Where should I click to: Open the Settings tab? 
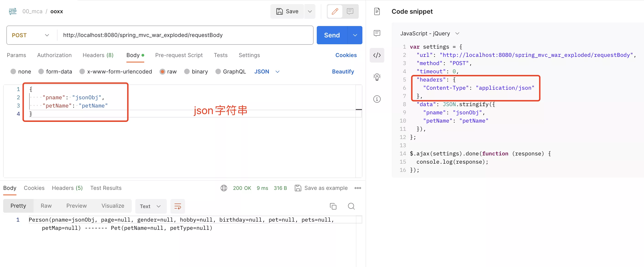[249, 55]
